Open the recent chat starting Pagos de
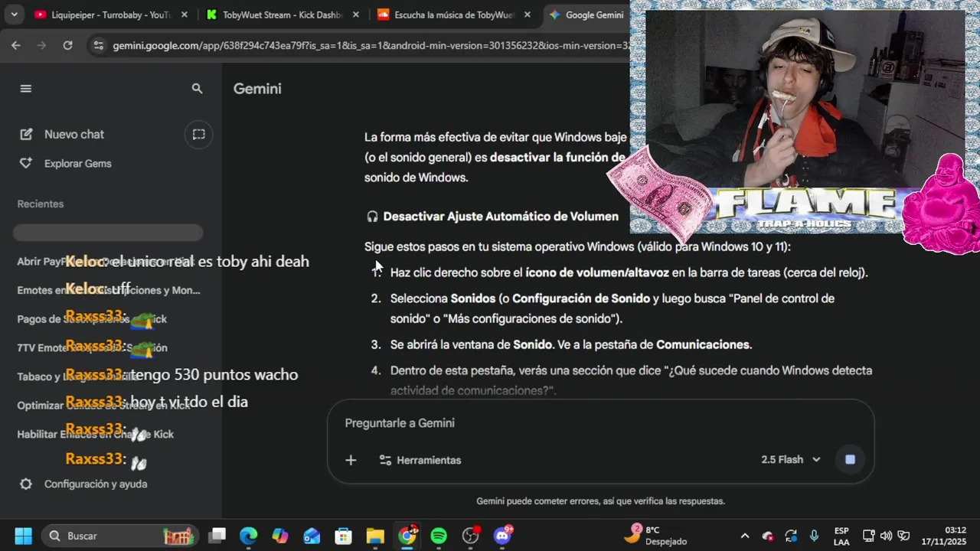The width and height of the screenshot is (980, 551). 109,319
